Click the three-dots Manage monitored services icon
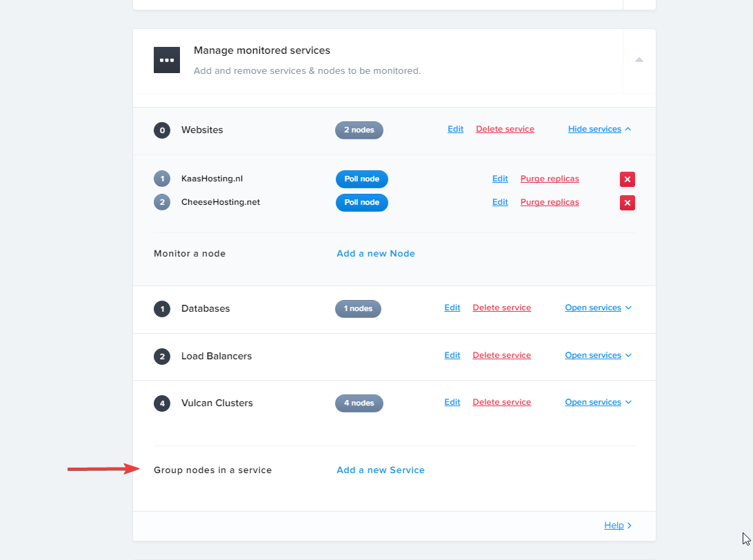The width and height of the screenshot is (753, 560). coord(166,60)
